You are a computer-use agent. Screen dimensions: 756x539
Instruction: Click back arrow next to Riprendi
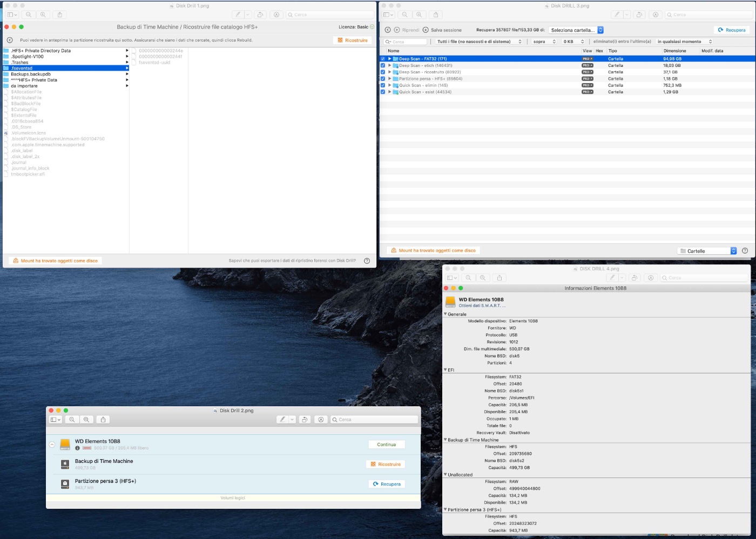pos(387,30)
